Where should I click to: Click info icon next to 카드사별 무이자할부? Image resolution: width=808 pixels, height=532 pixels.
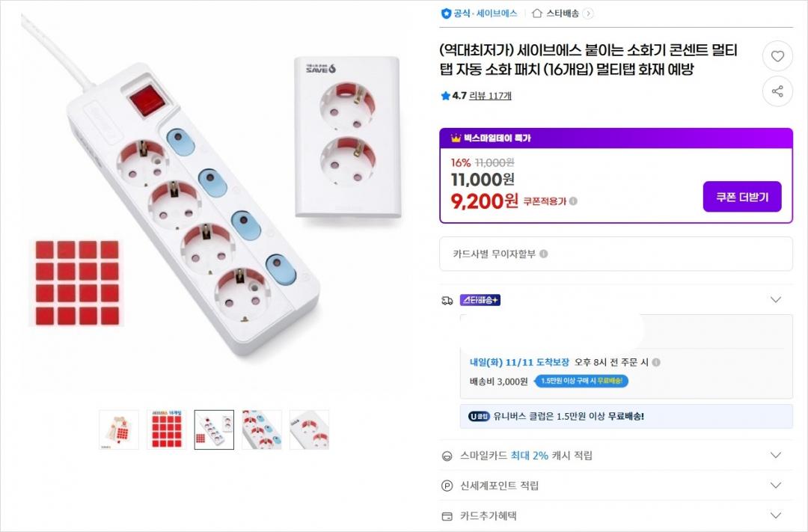pyautogui.click(x=544, y=254)
